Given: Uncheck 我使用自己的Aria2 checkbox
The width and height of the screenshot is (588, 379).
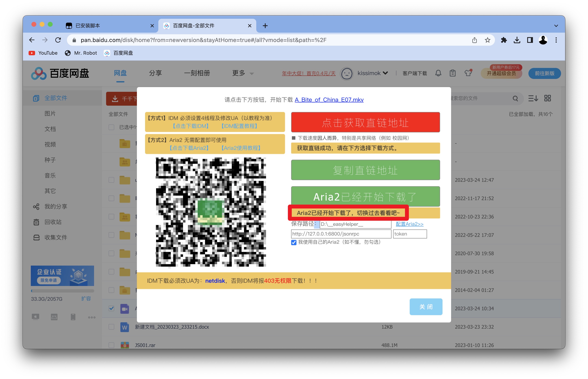Looking at the screenshot, I should click(x=294, y=242).
